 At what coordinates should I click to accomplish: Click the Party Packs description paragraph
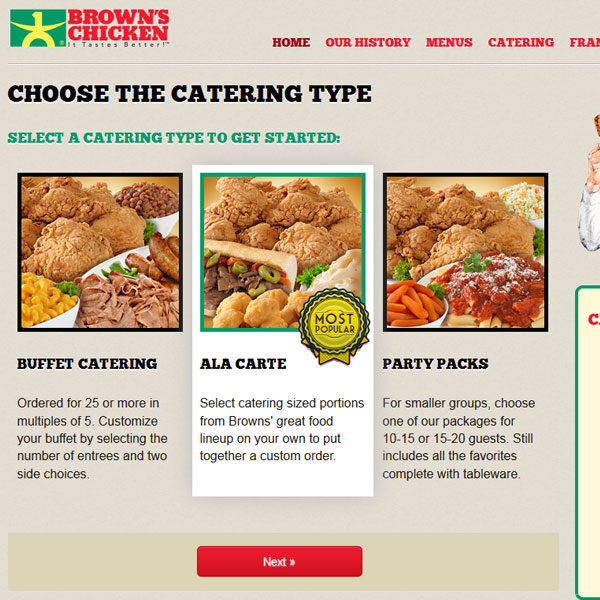(459, 439)
